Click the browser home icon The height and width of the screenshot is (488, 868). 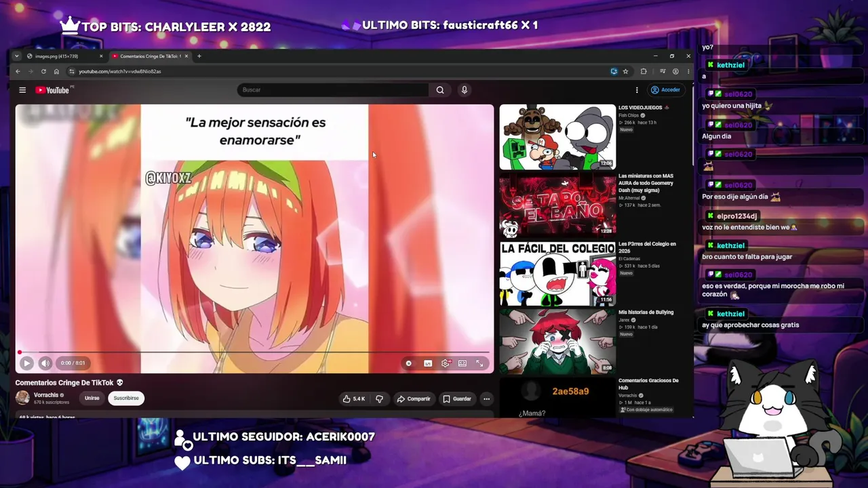[56, 72]
